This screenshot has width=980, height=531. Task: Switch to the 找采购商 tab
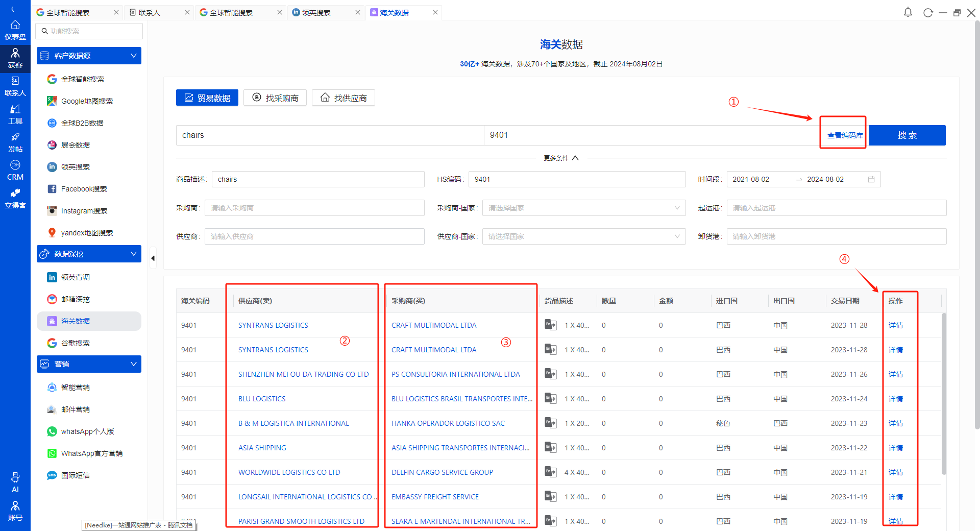(x=275, y=98)
